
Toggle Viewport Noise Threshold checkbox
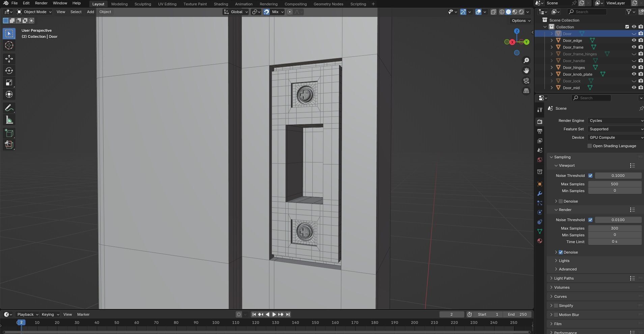(590, 176)
